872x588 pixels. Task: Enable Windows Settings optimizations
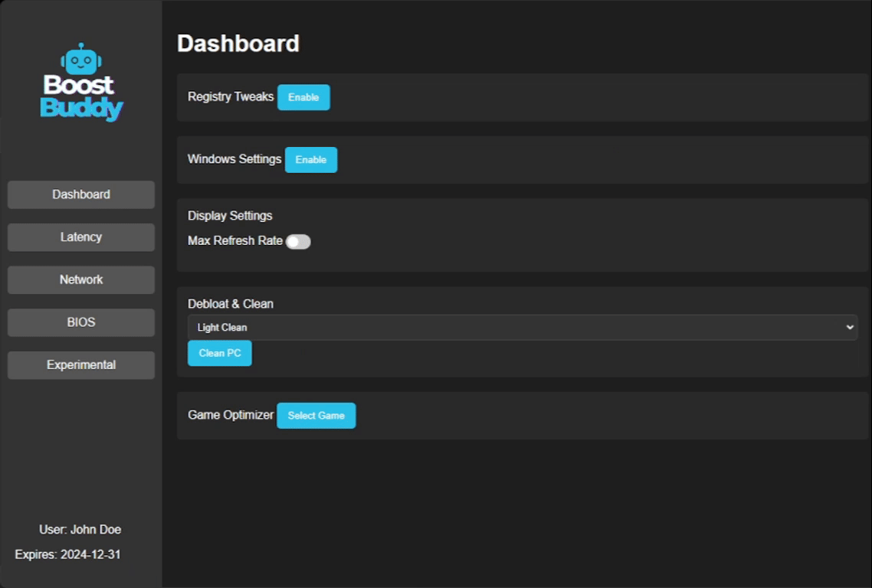tap(311, 160)
